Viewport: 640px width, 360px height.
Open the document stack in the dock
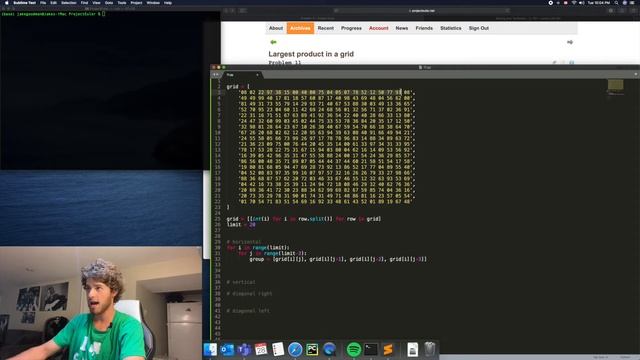413,349
